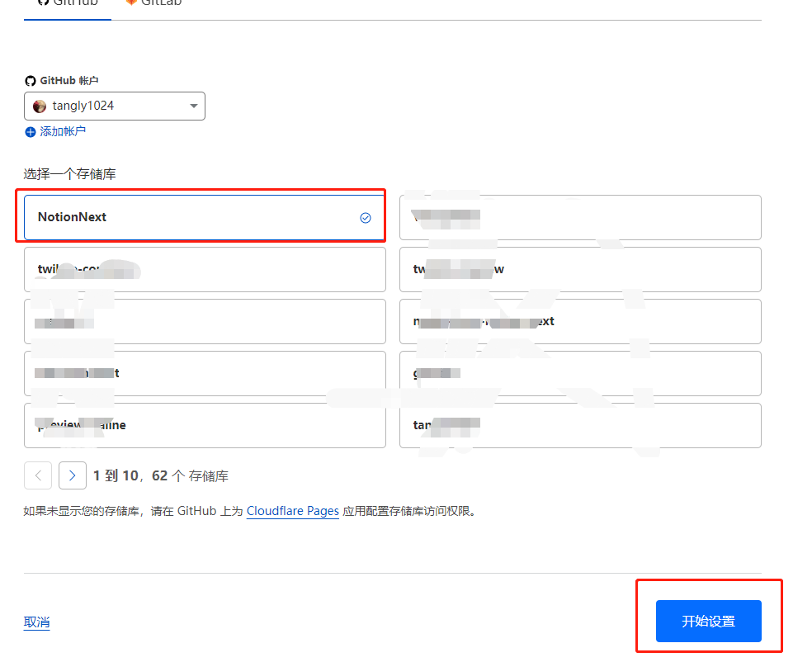Select the repository card starting with 'g'
The height and width of the screenshot is (662, 812).
pyautogui.click(x=580, y=373)
